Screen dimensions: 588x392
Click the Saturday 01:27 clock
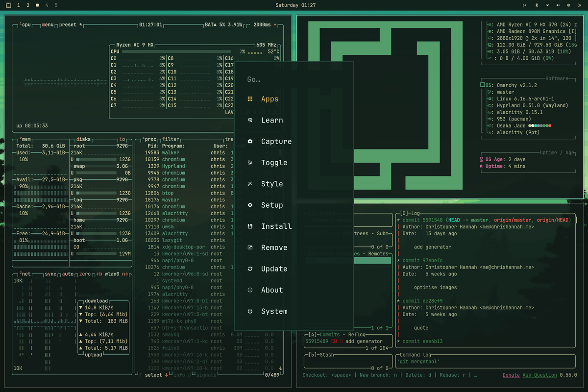(x=295, y=5)
